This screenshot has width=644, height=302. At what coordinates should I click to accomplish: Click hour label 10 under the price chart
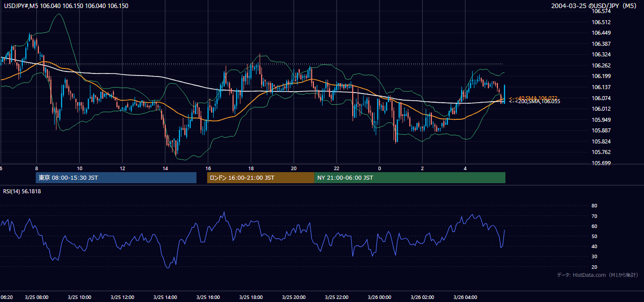(79, 168)
